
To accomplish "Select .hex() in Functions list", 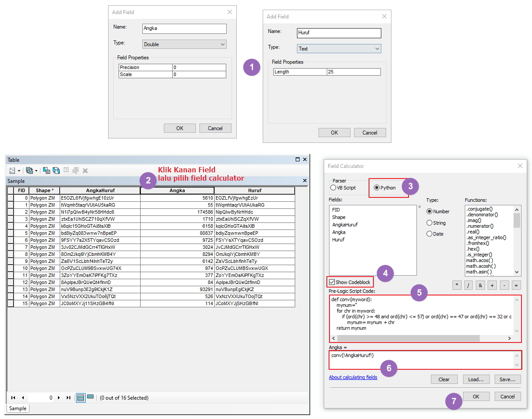I will 473,249.
